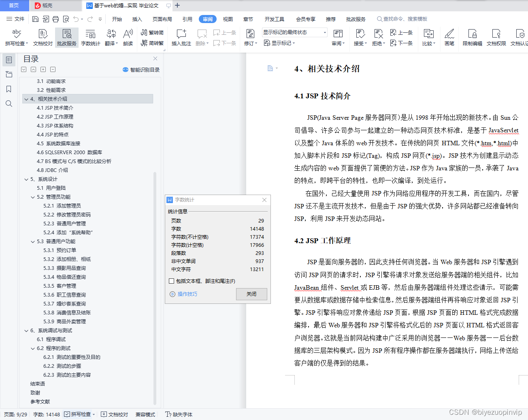Toggle 包括文本框、脚注和尾注 checkbox

pos(171,281)
